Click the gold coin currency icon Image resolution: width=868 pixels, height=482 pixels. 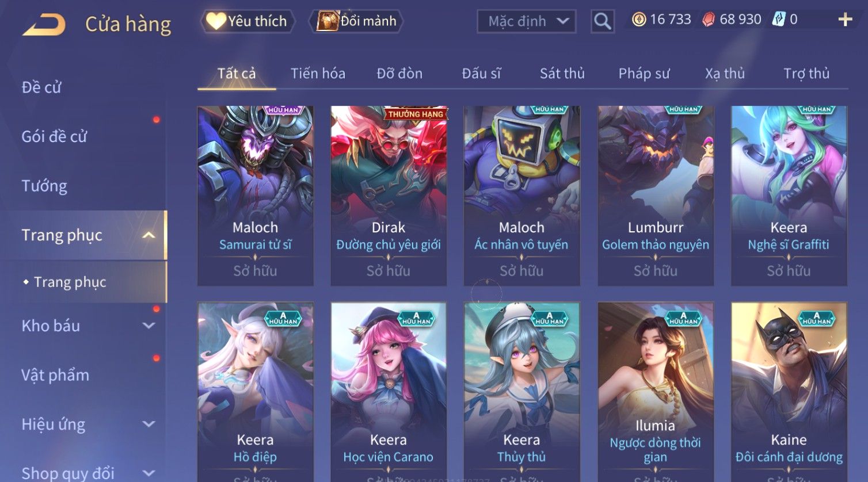(639, 20)
